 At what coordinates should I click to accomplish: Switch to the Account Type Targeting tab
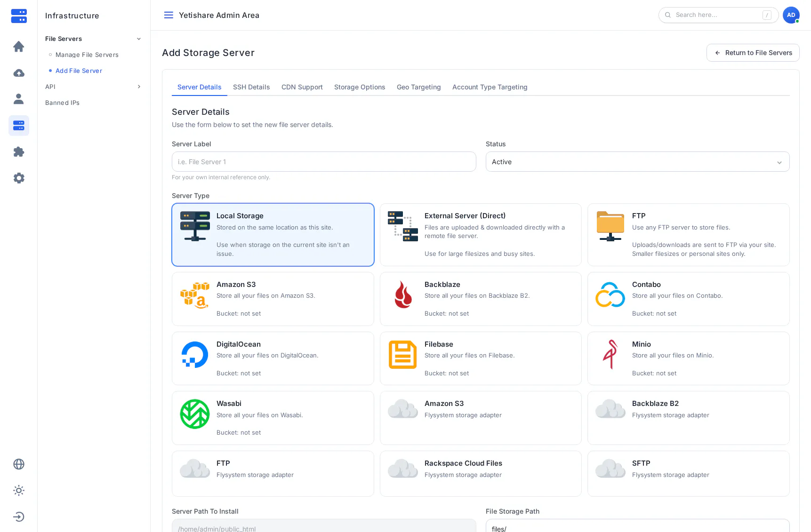pos(490,87)
